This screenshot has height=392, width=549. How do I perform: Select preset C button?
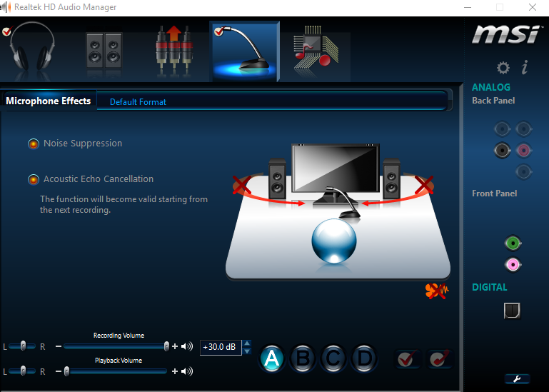tap(333, 358)
